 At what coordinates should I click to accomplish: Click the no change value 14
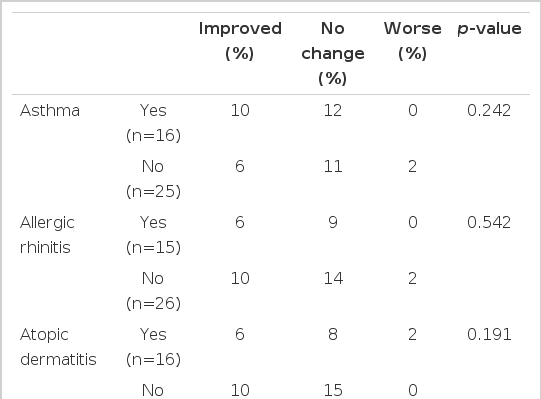point(333,278)
